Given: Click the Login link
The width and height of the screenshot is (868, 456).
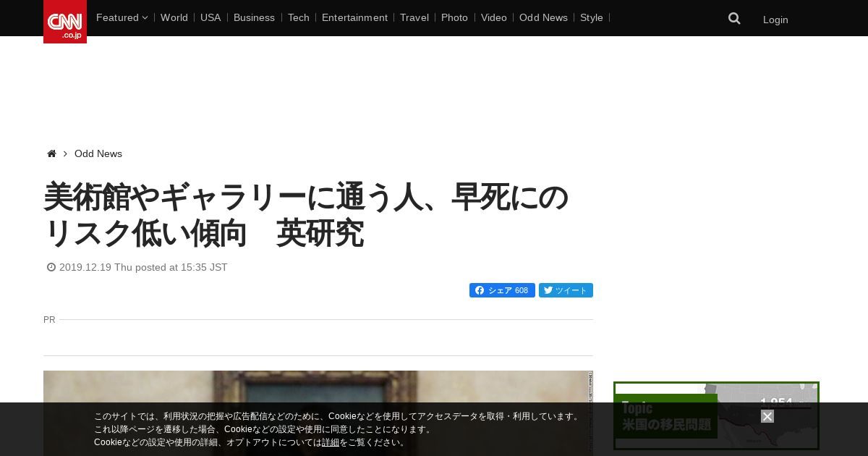Looking at the screenshot, I should [x=775, y=20].
